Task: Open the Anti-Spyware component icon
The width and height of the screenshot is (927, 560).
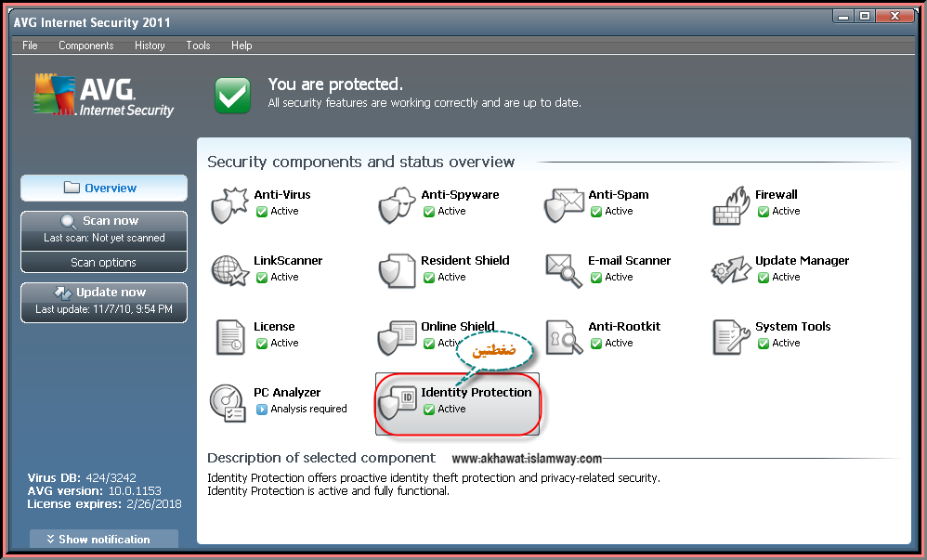Action: [x=397, y=204]
